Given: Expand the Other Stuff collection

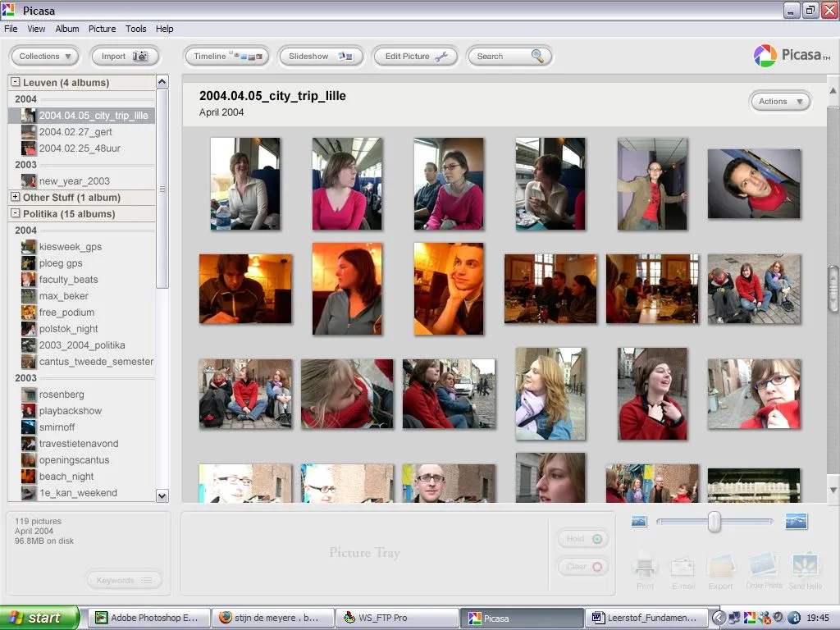Looking at the screenshot, I should [x=16, y=197].
